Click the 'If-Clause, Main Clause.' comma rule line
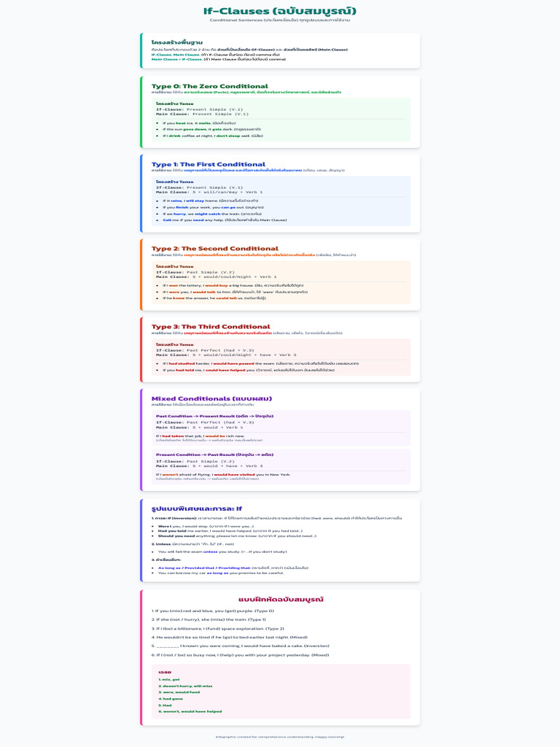This screenshot has width=560, height=747. 215,55
